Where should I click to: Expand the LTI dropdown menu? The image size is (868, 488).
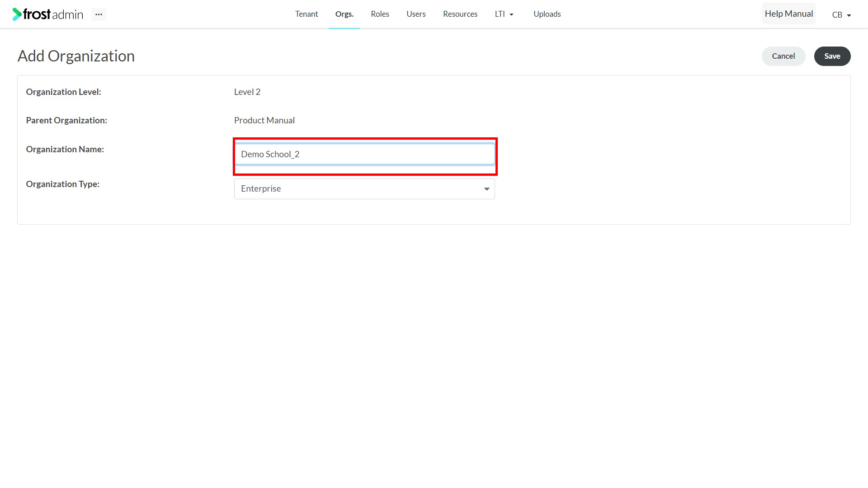click(x=504, y=14)
